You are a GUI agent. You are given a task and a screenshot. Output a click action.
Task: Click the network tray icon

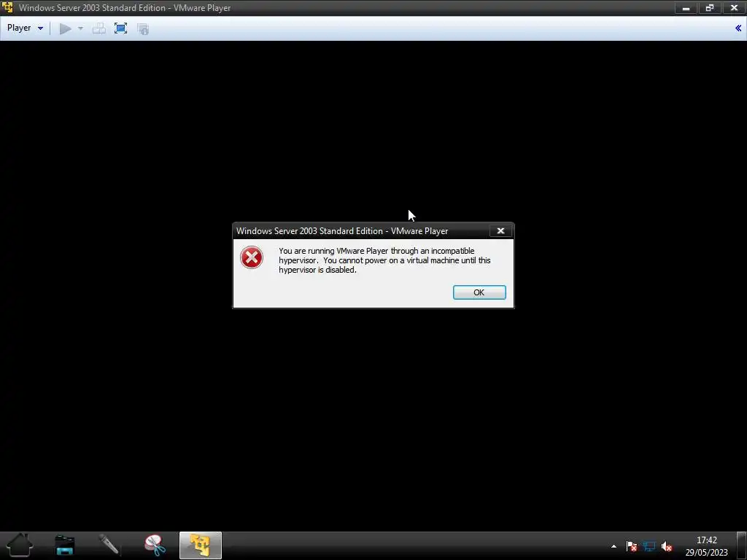649,546
